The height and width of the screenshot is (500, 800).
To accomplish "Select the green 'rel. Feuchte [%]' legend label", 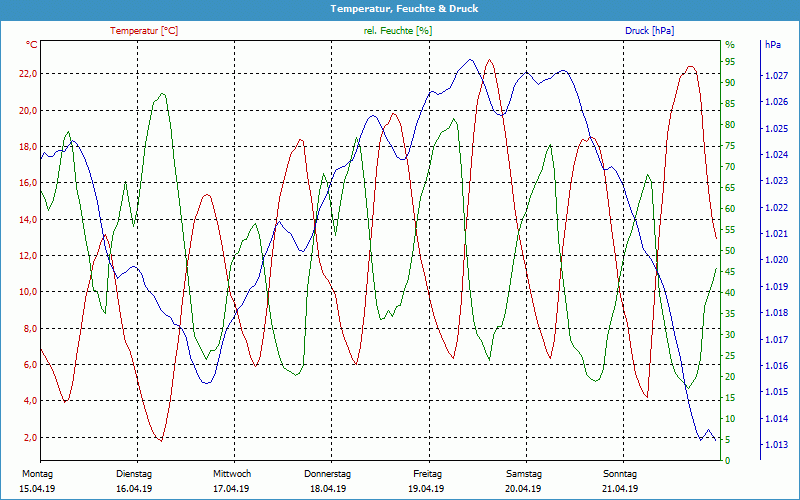I will coord(398,31).
